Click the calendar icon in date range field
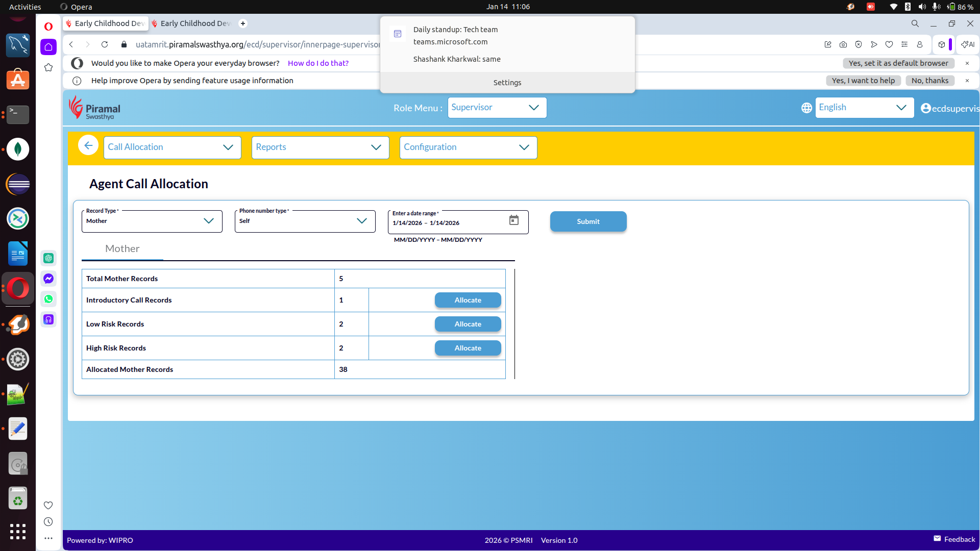This screenshot has height=551, width=980. 513,220
